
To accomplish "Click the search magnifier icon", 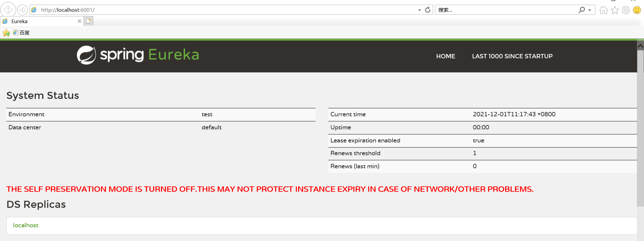I will point(582,10).
